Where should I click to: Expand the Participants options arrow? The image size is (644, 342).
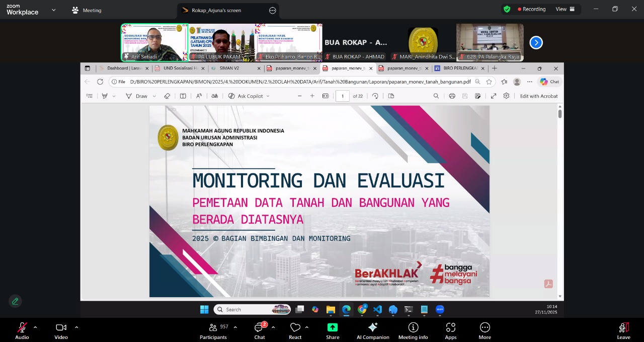(235, 327)
